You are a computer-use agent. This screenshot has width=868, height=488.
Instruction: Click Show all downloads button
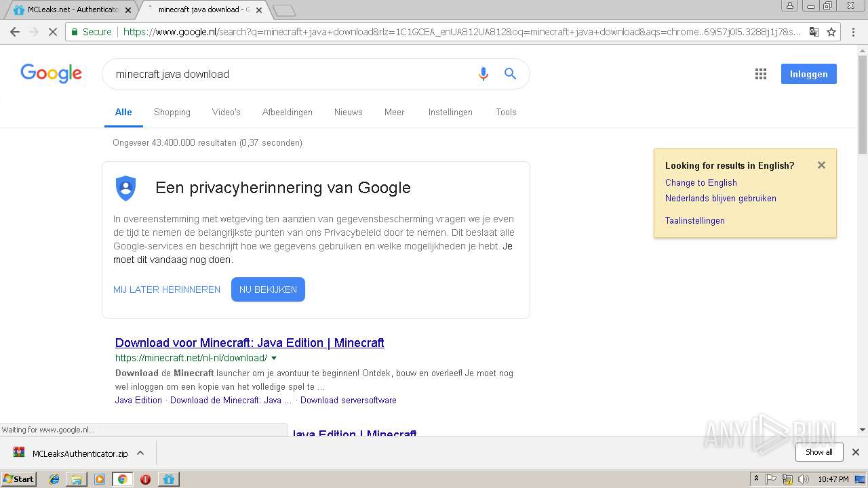(x=818, y=452)
